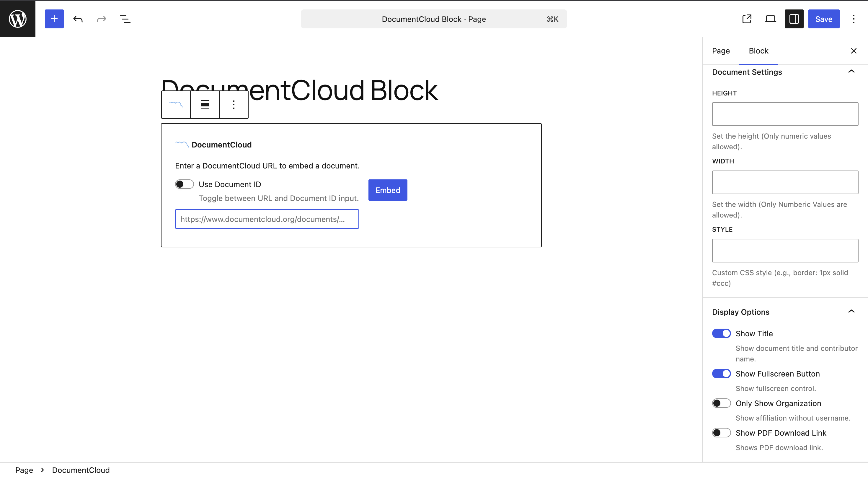Close the settings sidebar

(854, 51)
